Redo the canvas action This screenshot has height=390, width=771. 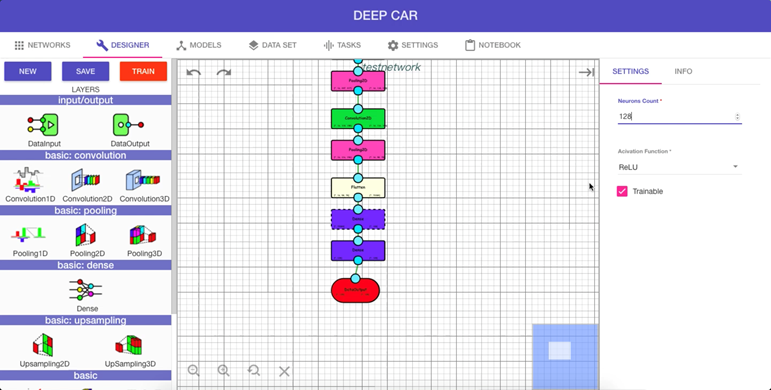coord(224,73)
